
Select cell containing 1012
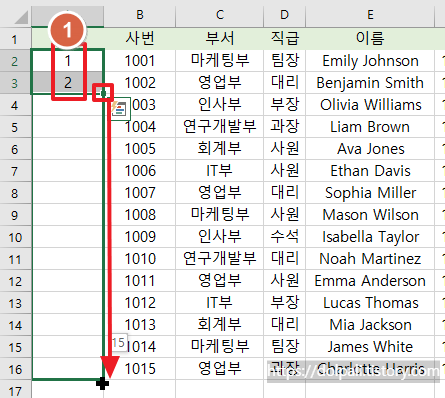pos(140,303)
